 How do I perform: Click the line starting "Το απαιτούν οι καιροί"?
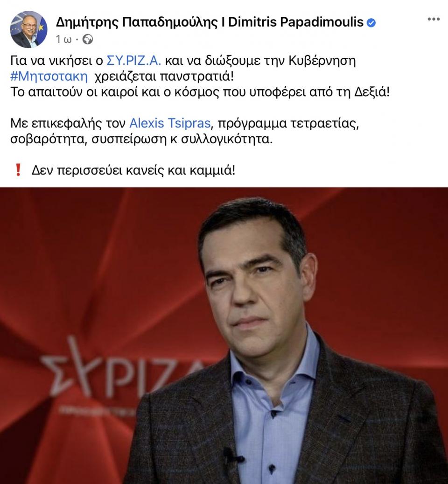[200, 92]
